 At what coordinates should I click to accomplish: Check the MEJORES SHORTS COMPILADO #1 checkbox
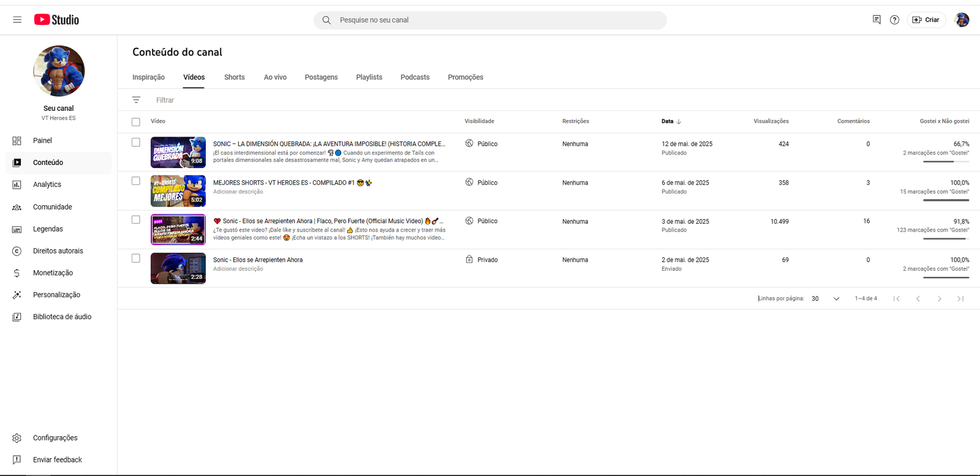[x=136, y=181]
